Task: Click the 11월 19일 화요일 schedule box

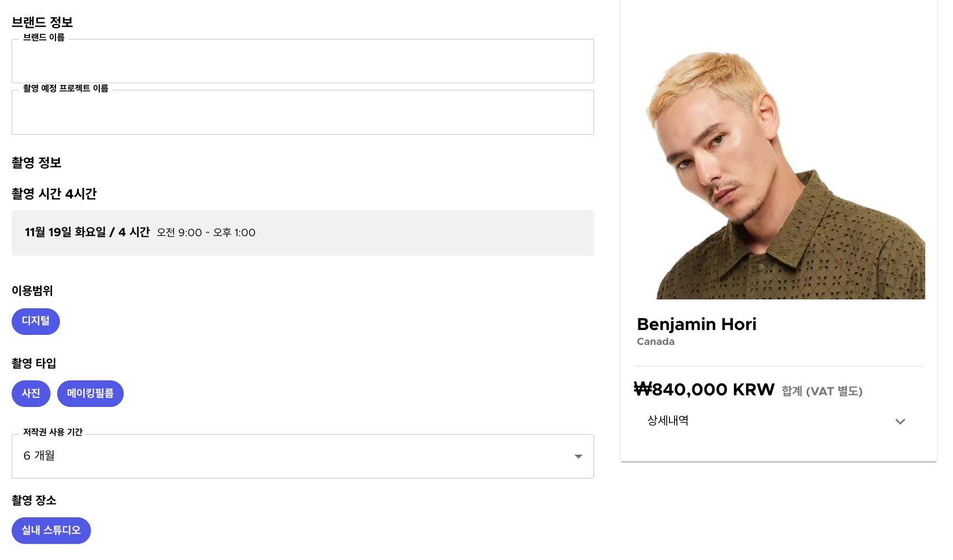Action: (302, 233)
